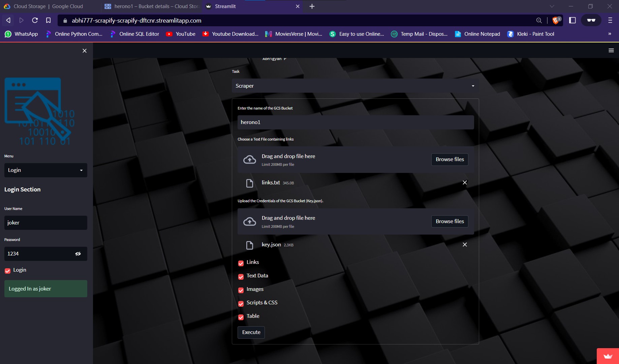619x364 pixels.
Task: Open the Youtube Downloader bookmark
Action: coord(230,34)
